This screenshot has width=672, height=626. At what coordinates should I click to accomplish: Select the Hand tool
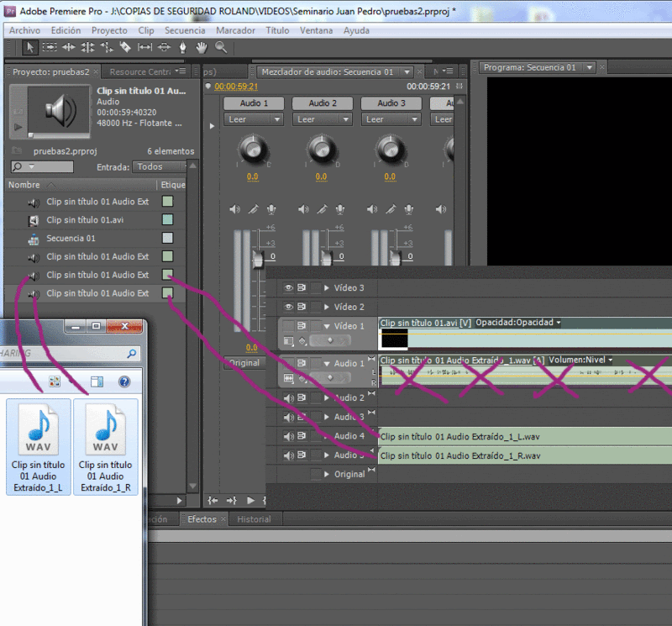click(202, 47)
